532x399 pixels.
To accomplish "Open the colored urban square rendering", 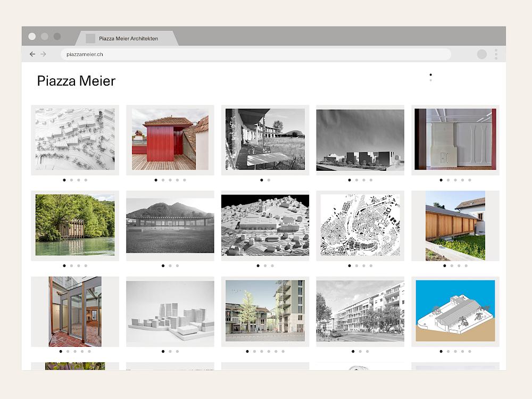I will pos(265,311).
